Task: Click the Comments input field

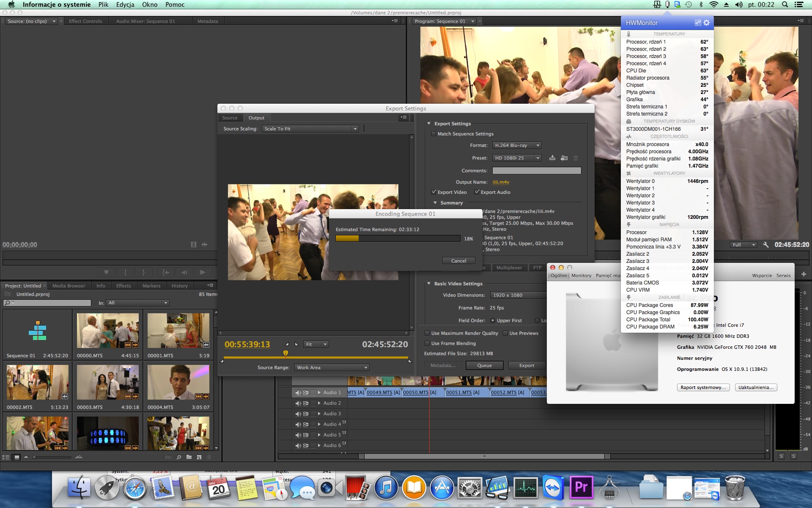Action: (x=537, y=171)
